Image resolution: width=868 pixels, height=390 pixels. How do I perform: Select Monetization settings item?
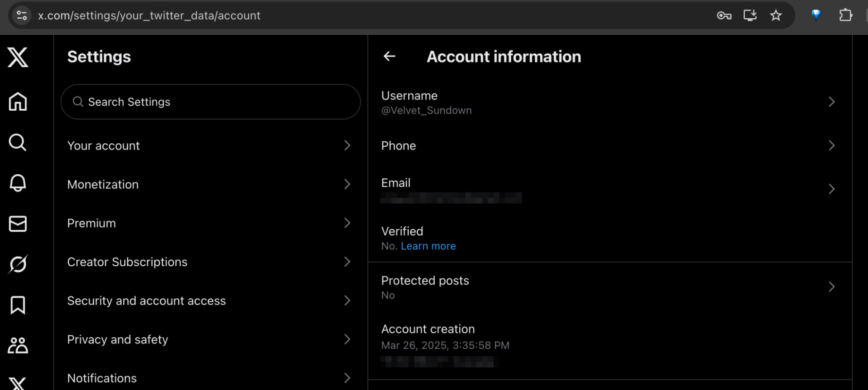211,184
